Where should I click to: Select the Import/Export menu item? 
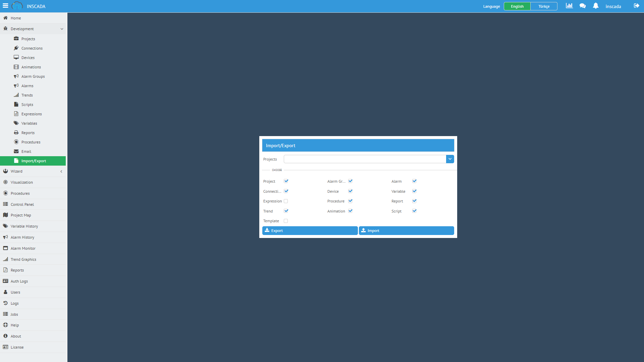[33, 161]
